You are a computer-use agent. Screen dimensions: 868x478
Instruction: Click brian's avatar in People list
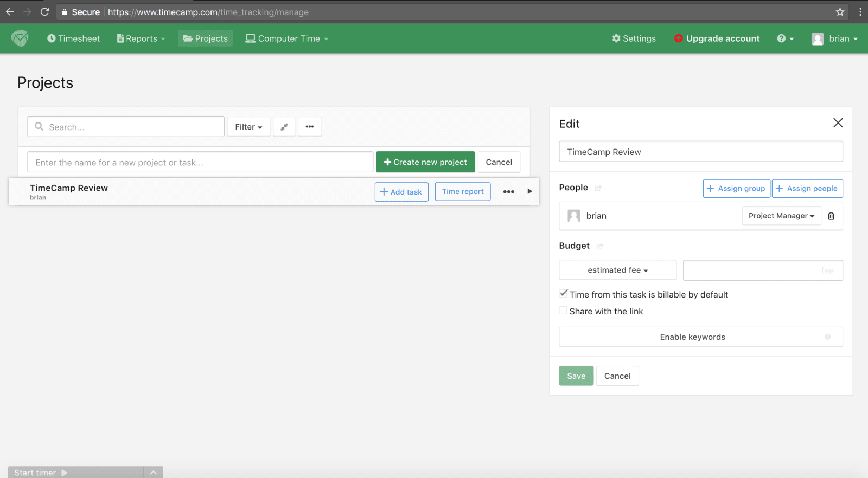click(573, 216)
